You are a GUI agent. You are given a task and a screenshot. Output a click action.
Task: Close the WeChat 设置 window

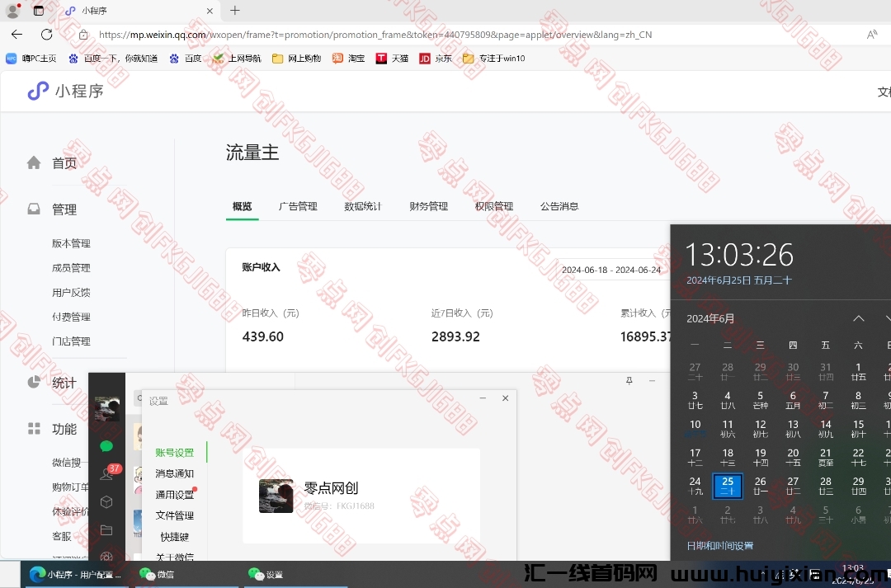point(505,398)
